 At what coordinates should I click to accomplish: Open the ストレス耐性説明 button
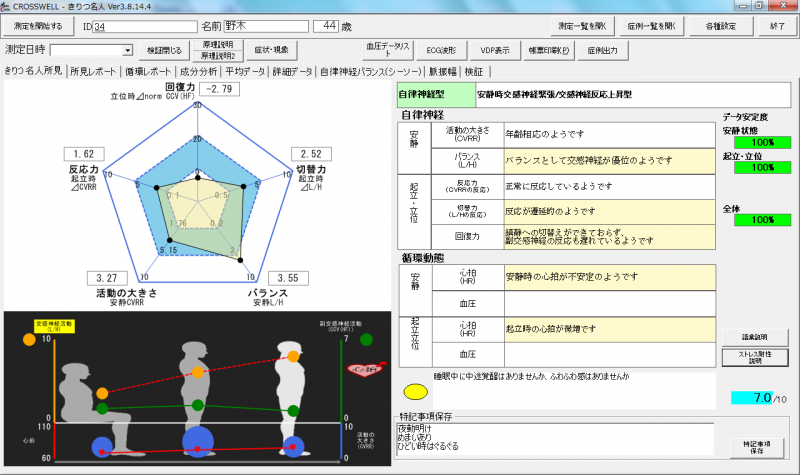[x=755, y=356]
